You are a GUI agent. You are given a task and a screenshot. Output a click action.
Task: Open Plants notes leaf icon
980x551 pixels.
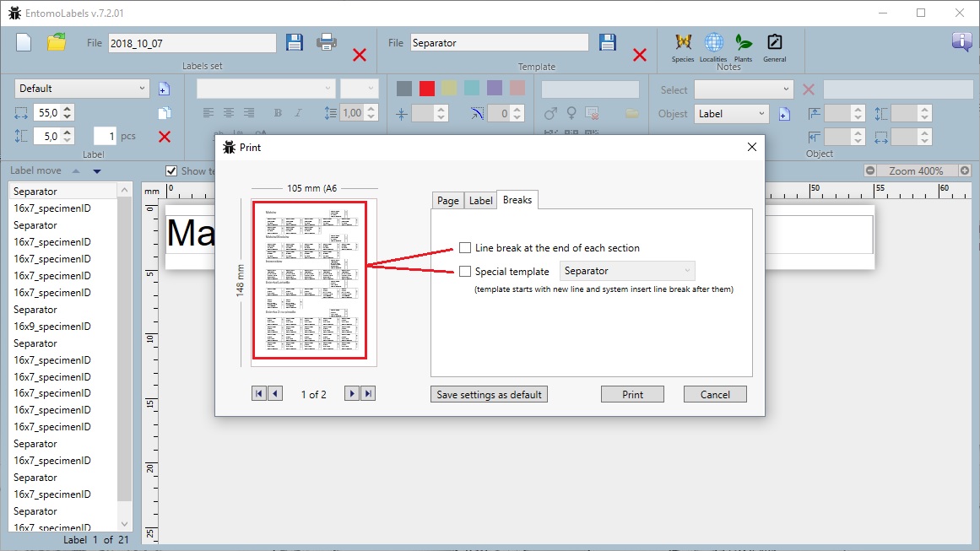tap(743, 42)
